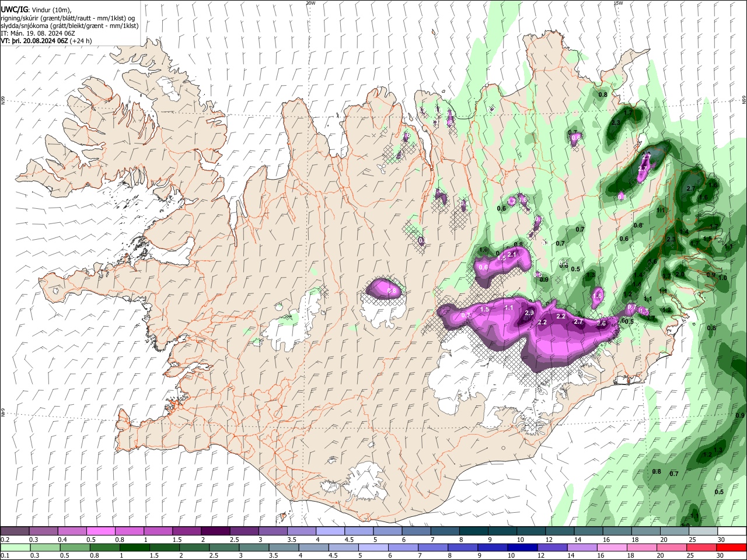This screenshot has height=560, width=747.
Task: Pick the darkest green 1 swatch in the rain legend
Action: [x=134, y=547]
